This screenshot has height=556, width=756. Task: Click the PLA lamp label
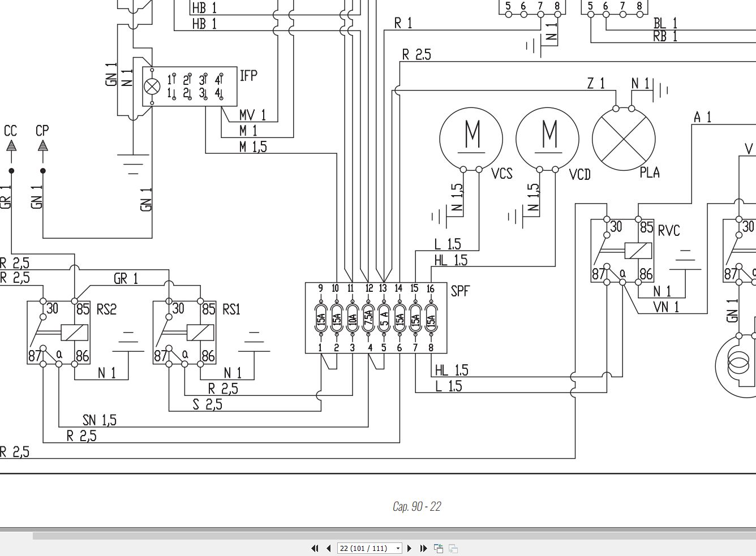(650, 172)
